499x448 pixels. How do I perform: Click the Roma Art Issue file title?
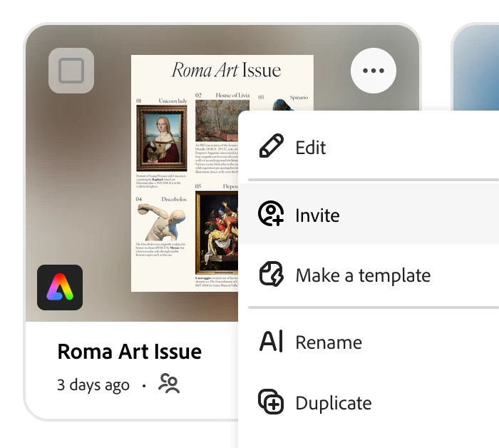pyautogui.click(x=130, y=351)
